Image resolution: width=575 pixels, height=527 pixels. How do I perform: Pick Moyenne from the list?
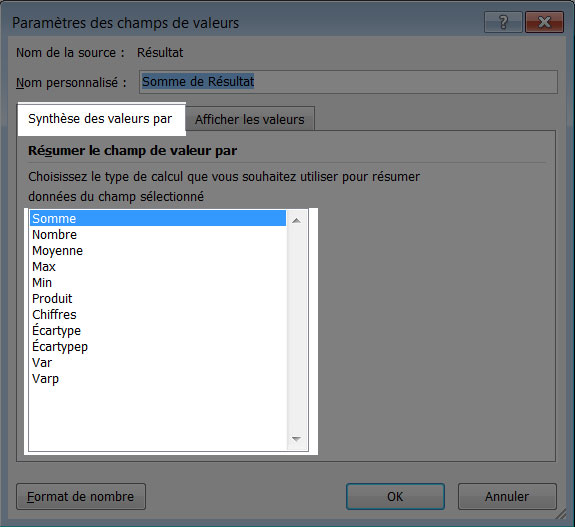[158, 250]
